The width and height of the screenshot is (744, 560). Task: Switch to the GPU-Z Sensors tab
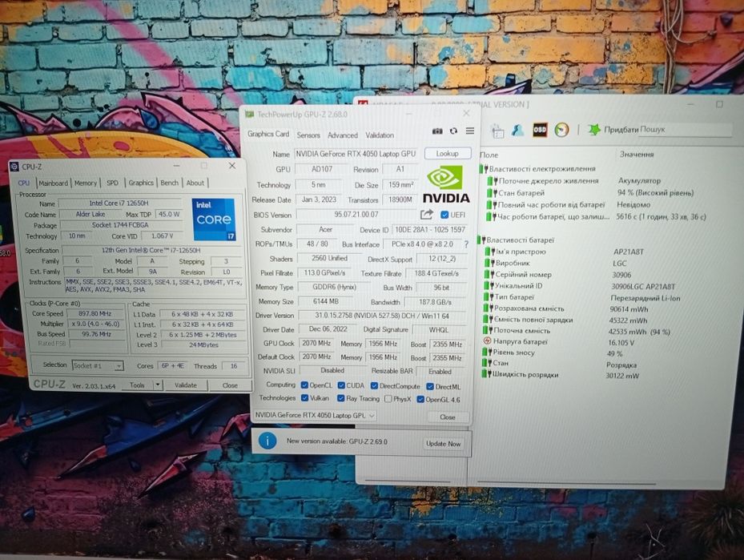point(308,135)
